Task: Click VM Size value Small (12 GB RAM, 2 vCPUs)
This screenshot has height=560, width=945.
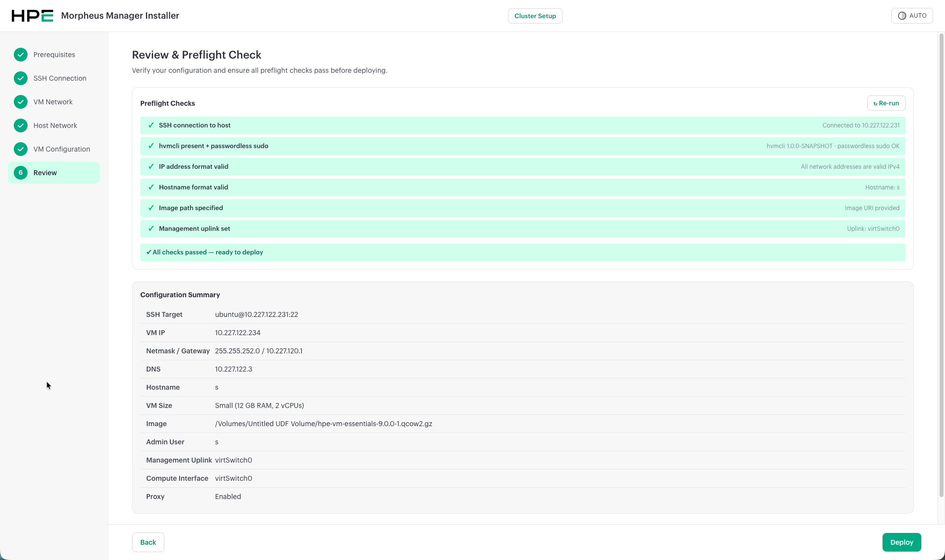Action: [259, 405]
